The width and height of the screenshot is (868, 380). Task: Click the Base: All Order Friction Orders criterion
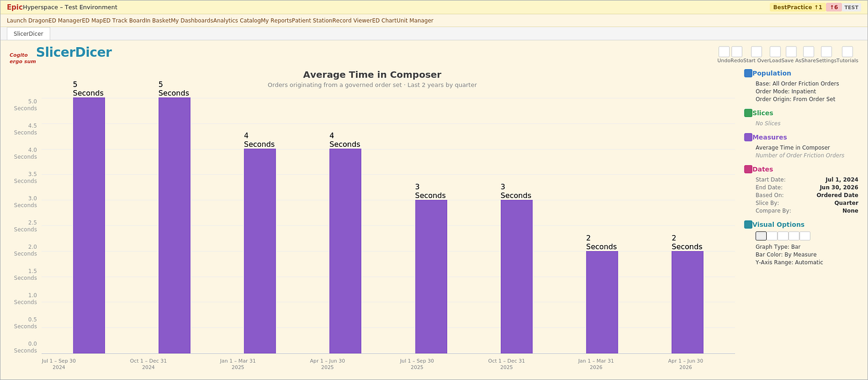click(797, 84)
